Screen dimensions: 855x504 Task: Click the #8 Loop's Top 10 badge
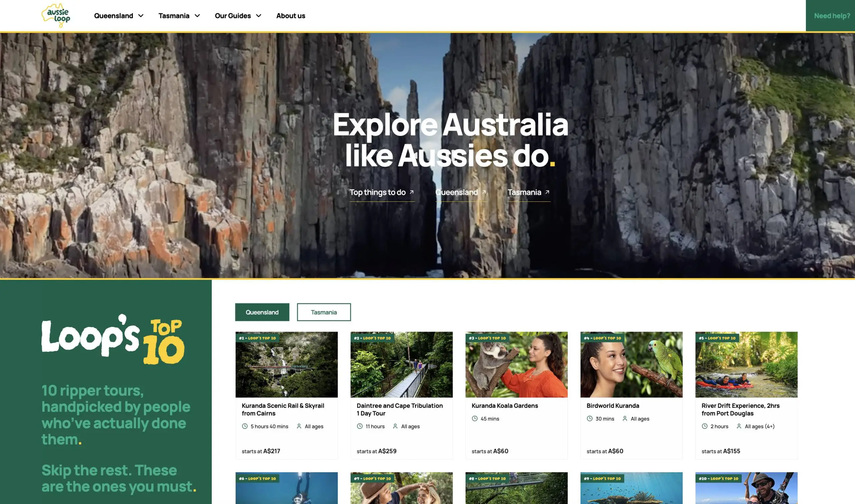tap(487, 479)
